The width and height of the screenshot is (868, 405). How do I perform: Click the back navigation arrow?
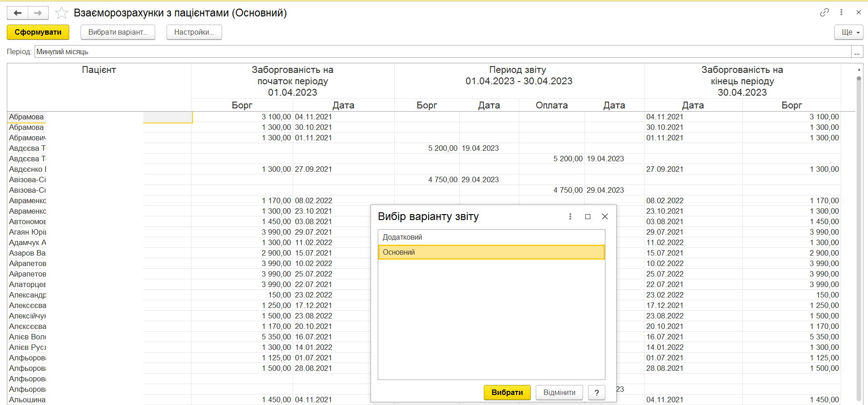pos(18,13)
